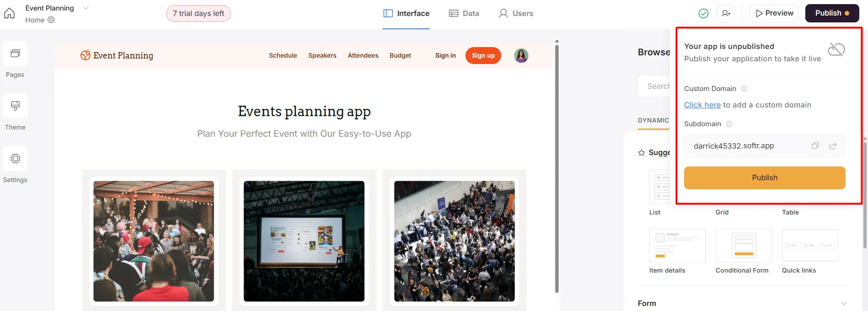The image size is (868, 311).
Task: Open subdomain link via the share icon
Action: 832,146
